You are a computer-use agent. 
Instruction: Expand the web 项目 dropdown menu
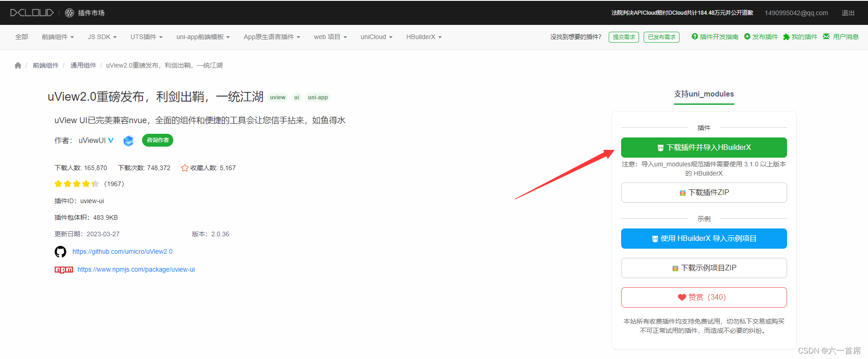(331, 37)
